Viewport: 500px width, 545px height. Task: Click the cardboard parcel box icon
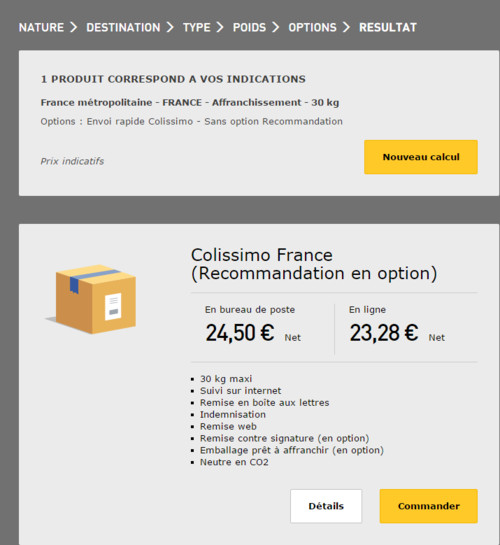(x=92, y=299)
